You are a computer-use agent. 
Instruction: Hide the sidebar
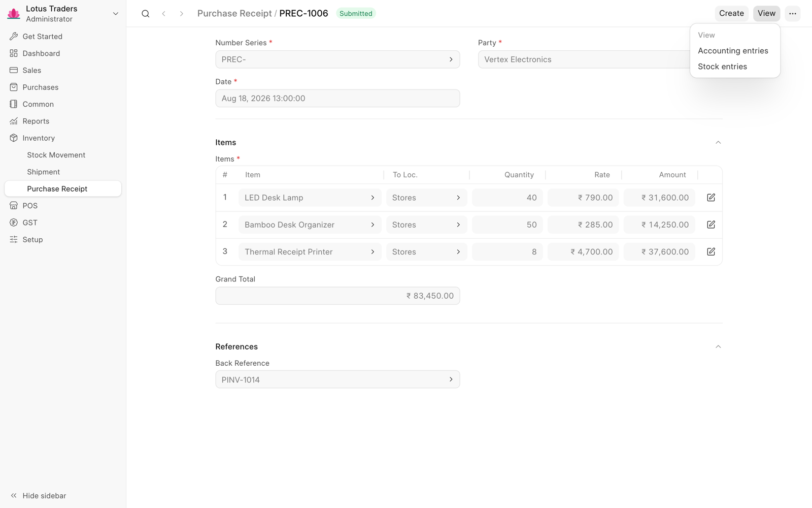click(x=38, y=496)
